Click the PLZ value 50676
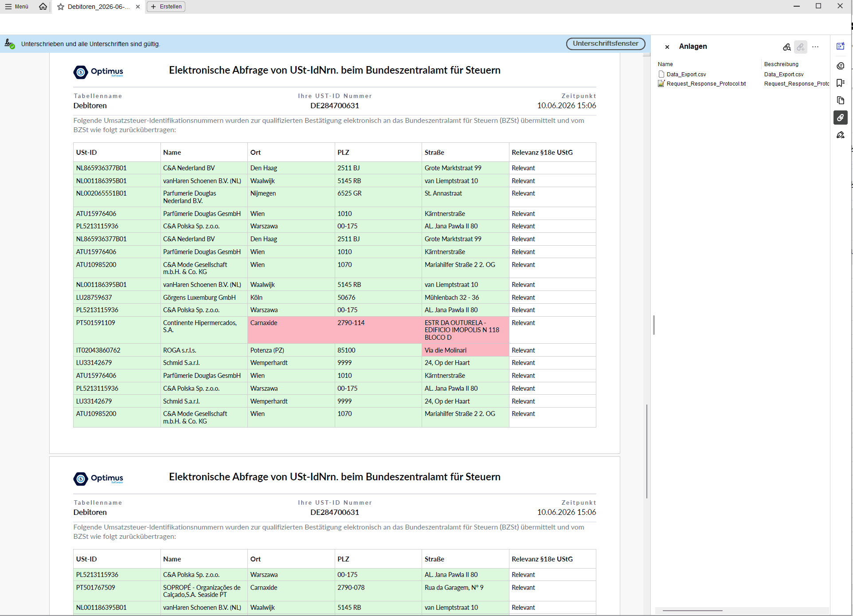853x616 pixels. click(x=378, y=298)
